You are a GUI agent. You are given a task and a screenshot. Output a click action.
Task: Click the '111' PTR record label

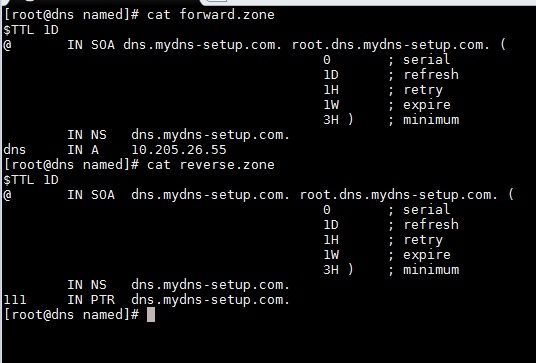(15, 300)
